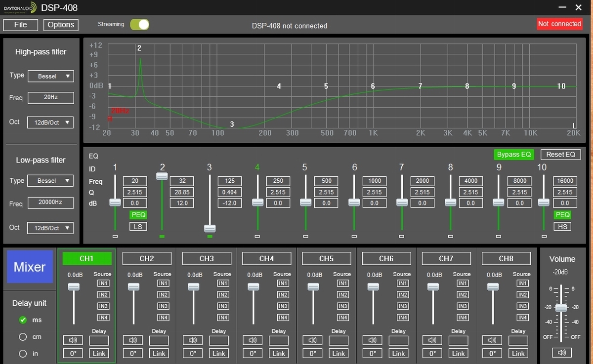
Task: Click the master Volume slider handle
Action: [561, 308]
